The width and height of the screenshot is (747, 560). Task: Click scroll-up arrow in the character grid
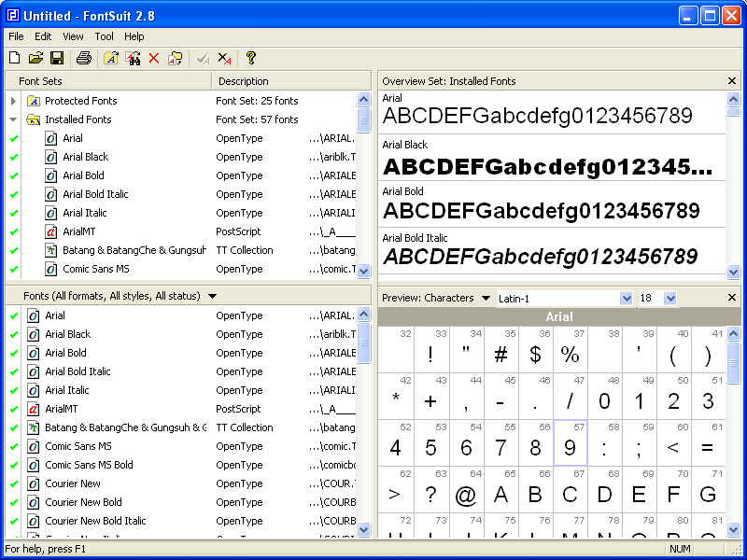click(x=733, y=333)
